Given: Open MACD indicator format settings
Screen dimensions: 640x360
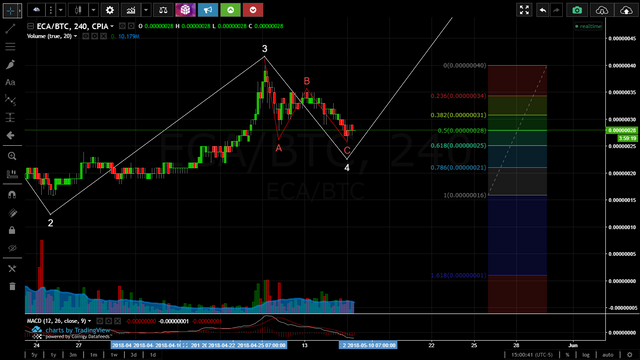Looking at the screenshot, I should tap(109, 321).
